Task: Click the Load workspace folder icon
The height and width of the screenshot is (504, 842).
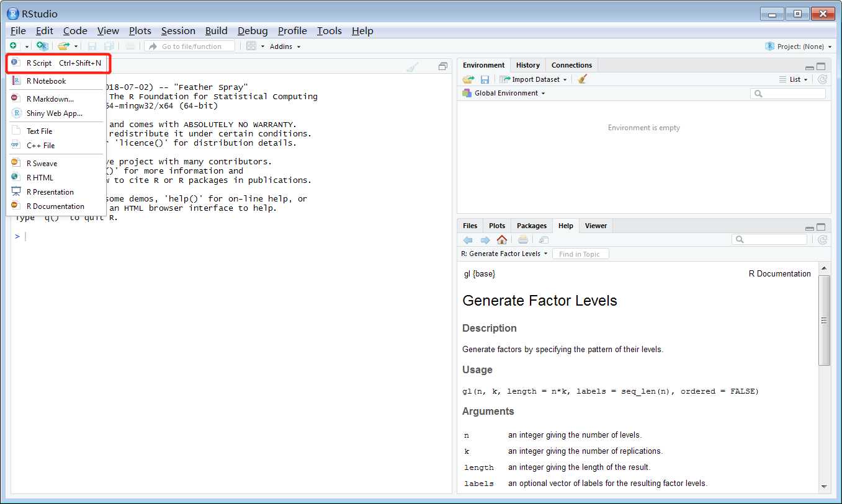Action: pyautogui.click(x=468, y=79)
